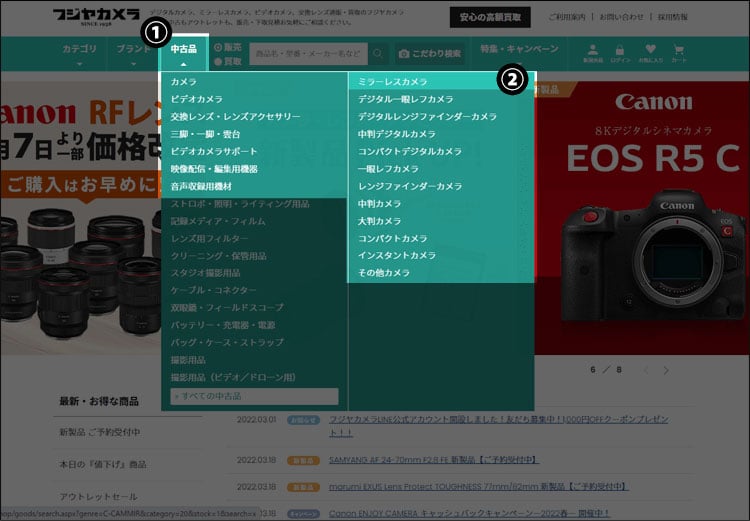Open Canon EOS R5 C banner
This screenshot has height=521, width=750.
point(641,218)
